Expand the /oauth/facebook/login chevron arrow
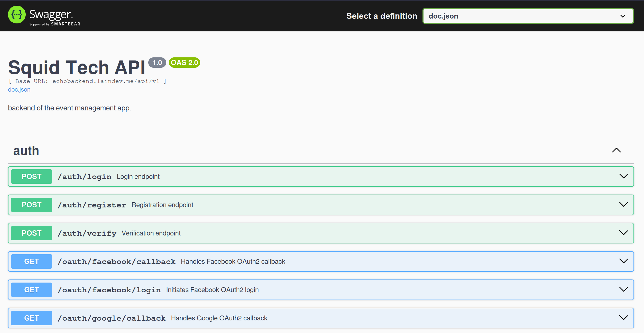The width and height of the screenshot is (644, 333). 623,290
